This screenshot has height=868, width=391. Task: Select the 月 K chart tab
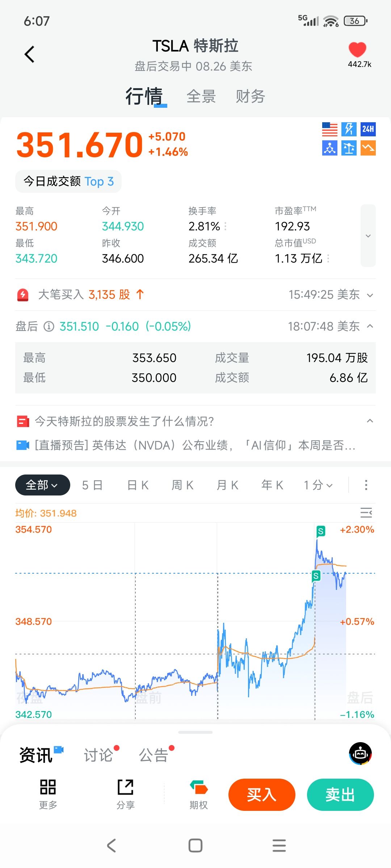coord(227,485)
